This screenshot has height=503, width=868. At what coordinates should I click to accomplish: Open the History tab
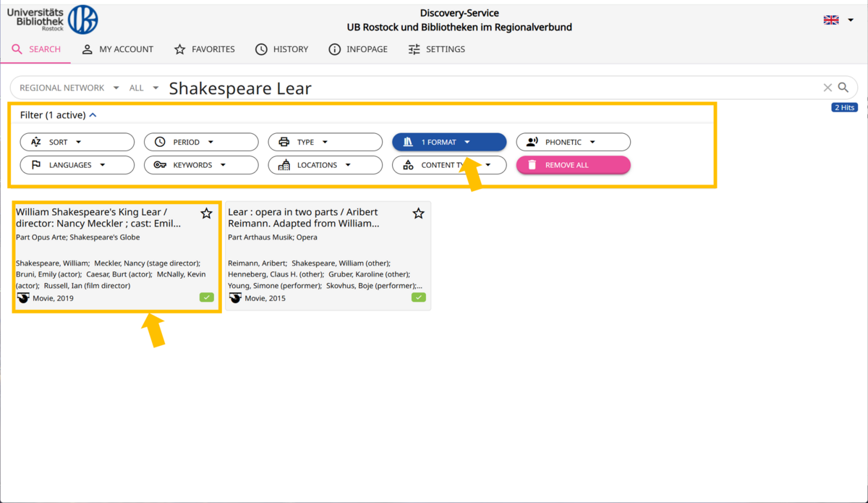click(x=282, y=49)
